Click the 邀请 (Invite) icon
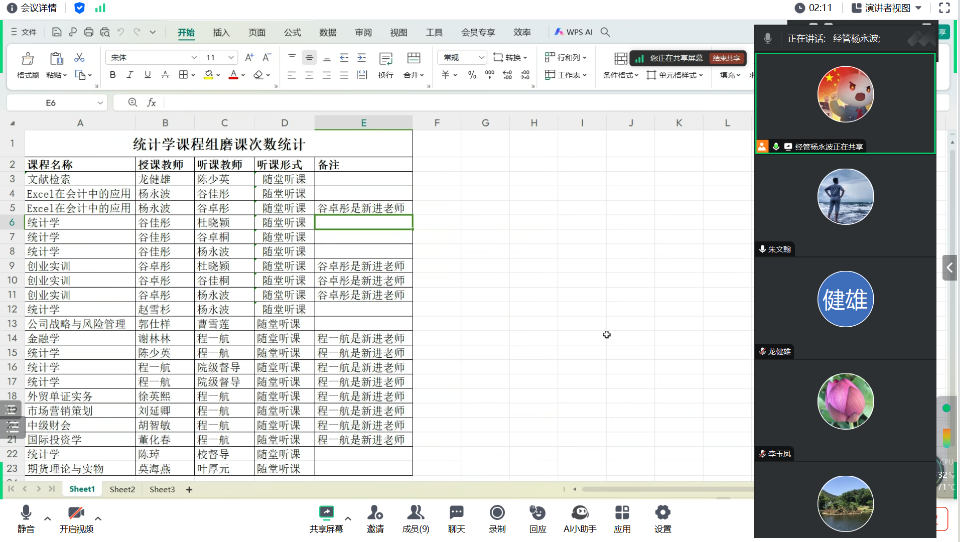The height and width of the screenshot is (542, 960). tap(375, 517)
